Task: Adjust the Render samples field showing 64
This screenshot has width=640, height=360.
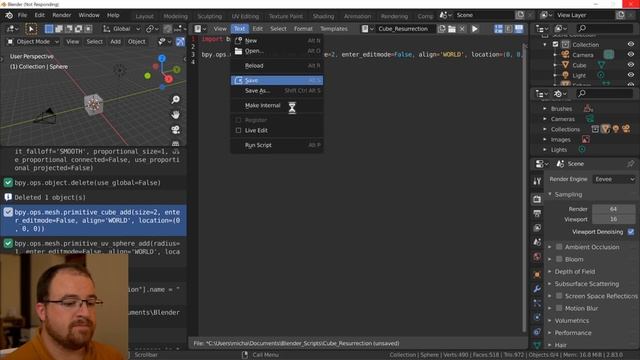Action: [613, 209]
